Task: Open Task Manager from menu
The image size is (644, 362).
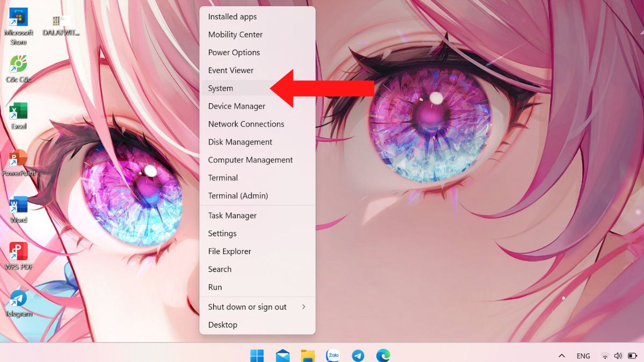Action: tap(258, 216)
